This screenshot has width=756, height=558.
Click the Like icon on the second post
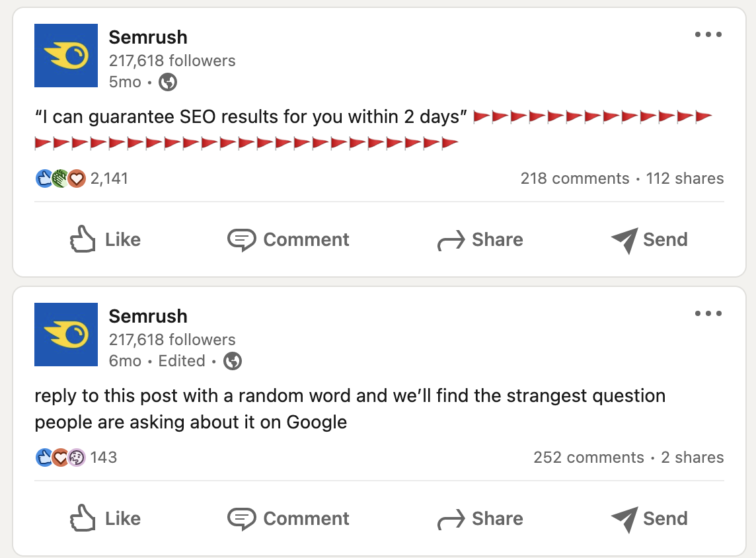pyautogui.click(x=82, y=518)
